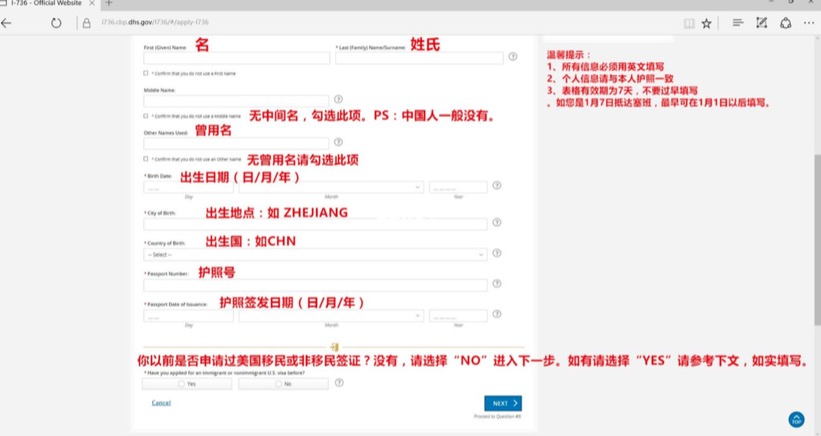Click help icon beside Middle Name field

click(338, 100)
